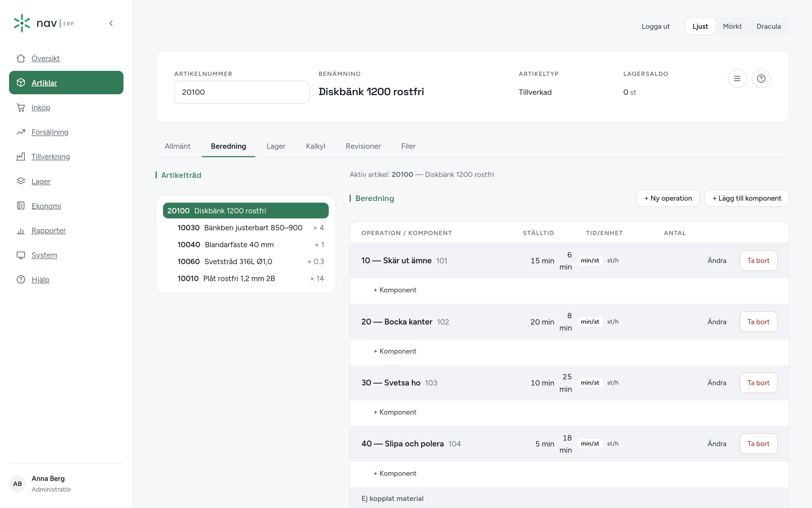Viewport: 812px width, 508px height.
Task: Click the nav ERP logo
Action: 44,23
